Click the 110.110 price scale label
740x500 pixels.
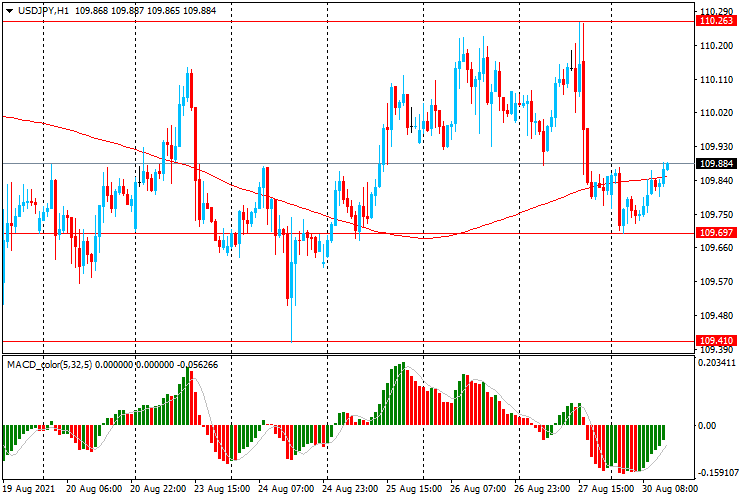pyautogui.click(x=716, y=80)
